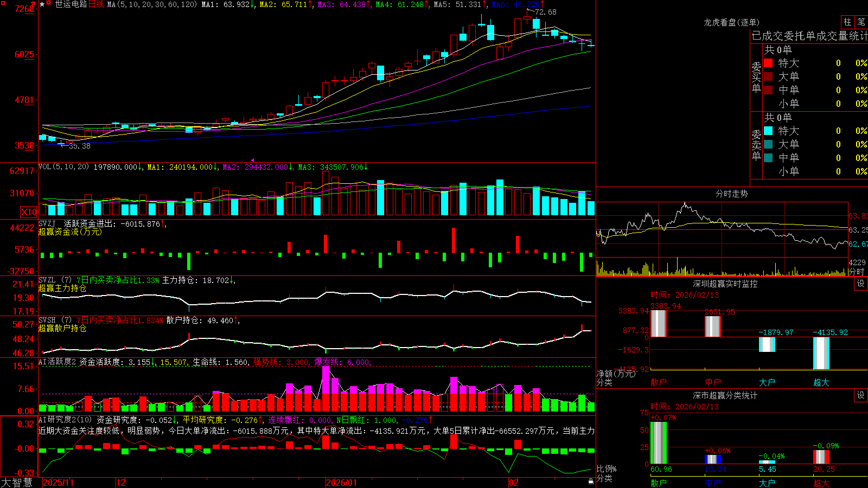The height and width of the screenshot is (488, 868).
Task: Click the 20.25 超大 percentage bar
Action: coord(821,457)
